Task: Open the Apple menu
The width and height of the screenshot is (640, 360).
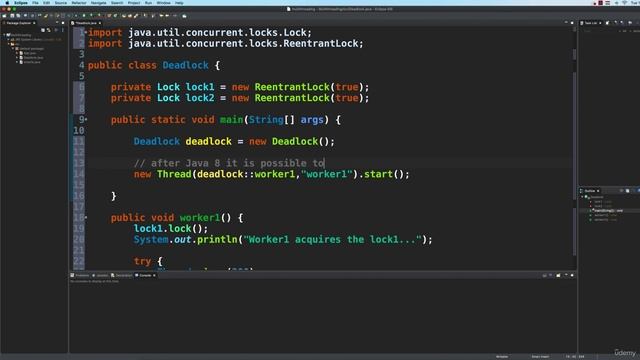Action: coord(7,3)
